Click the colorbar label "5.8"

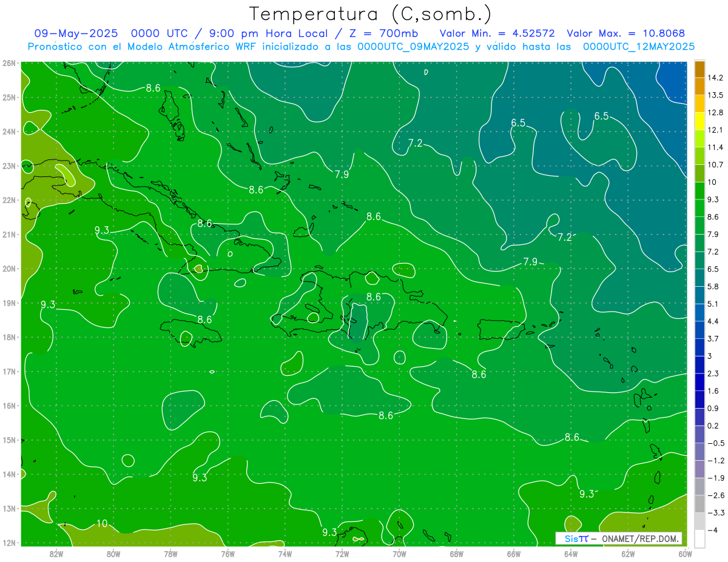point(713,286)
